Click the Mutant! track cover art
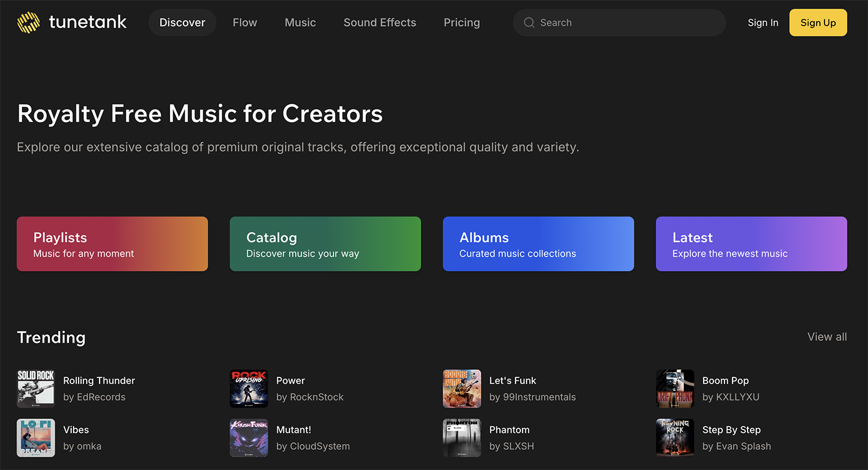The image size is (868, 470). point(249,438)
